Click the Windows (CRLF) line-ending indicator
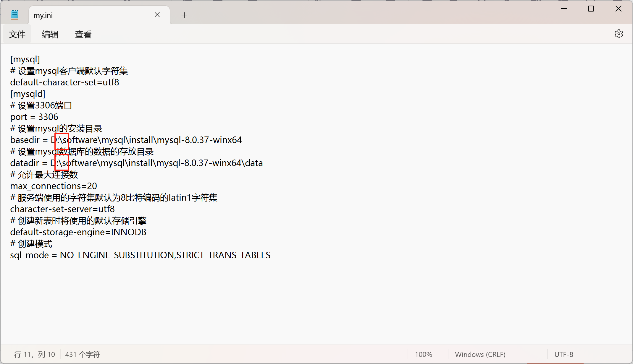 pos(480,354)
